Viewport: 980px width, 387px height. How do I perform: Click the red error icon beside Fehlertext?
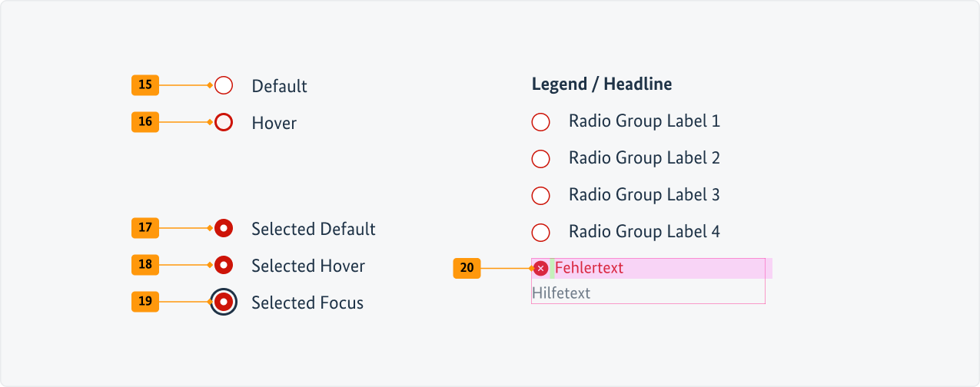coord(541,268)
